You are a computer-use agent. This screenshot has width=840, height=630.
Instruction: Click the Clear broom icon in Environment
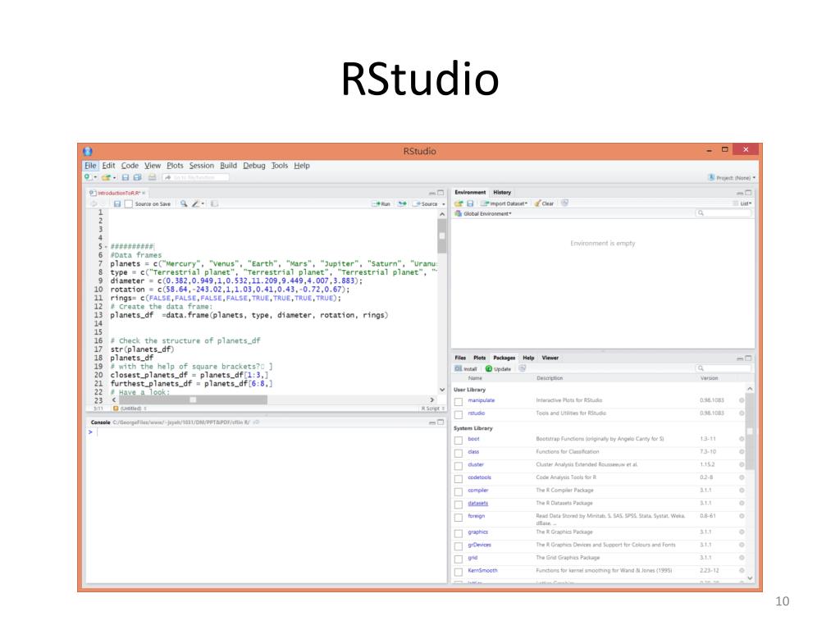click(537, 203)
